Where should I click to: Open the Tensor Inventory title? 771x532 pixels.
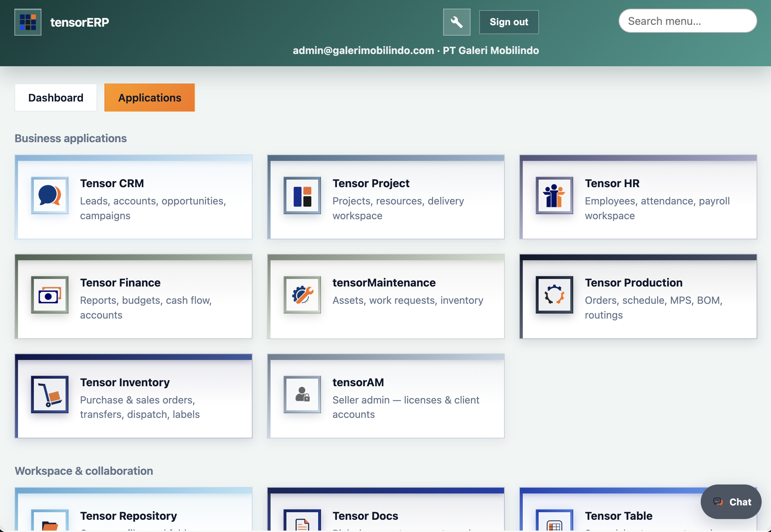(125, 382)
